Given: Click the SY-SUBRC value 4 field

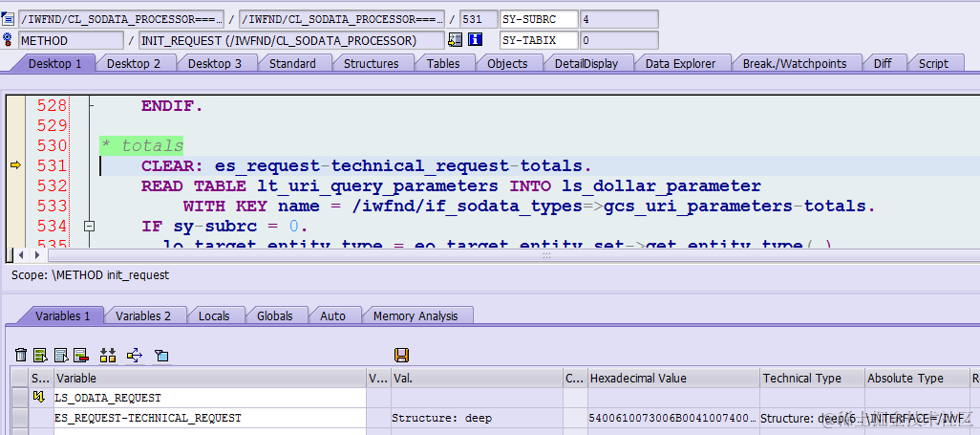Looking at the screenshot, I should (619, 19).
